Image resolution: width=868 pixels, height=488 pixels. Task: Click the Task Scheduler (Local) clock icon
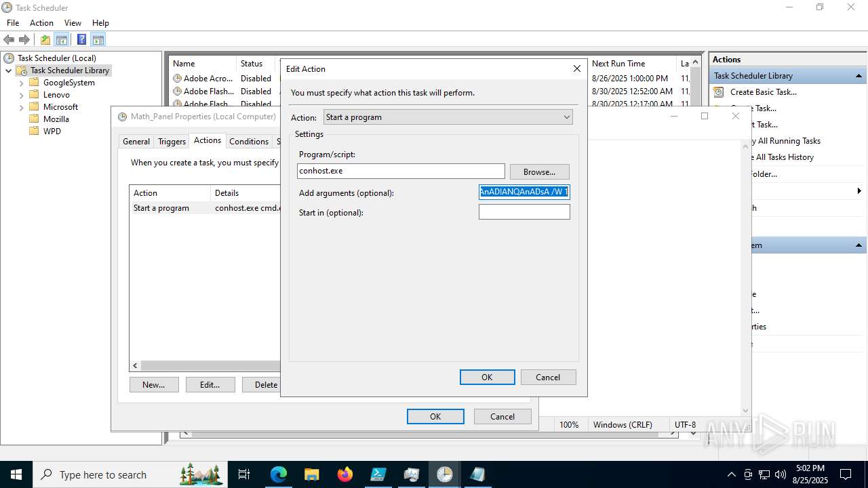(x=9, y=58)
